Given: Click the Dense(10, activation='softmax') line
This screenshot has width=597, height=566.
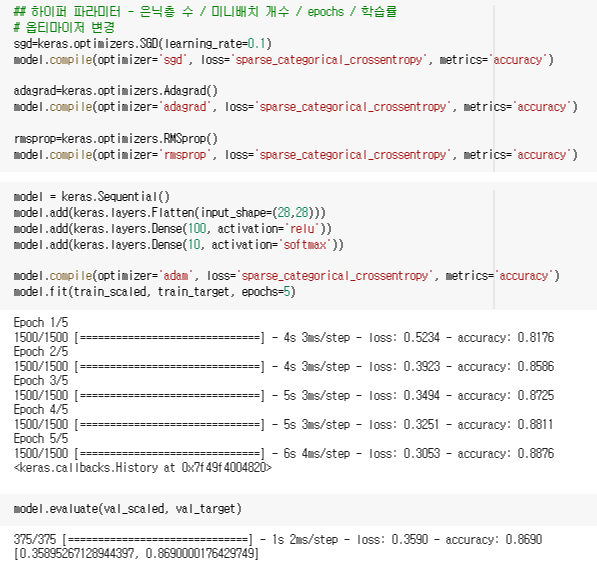Looking at the screenshot, I should [x=179, y=244].
